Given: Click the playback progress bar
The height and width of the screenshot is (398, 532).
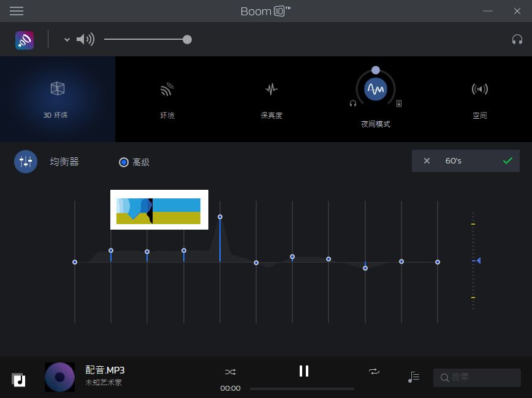Looking at the screenshot, I should coord(302,389).
